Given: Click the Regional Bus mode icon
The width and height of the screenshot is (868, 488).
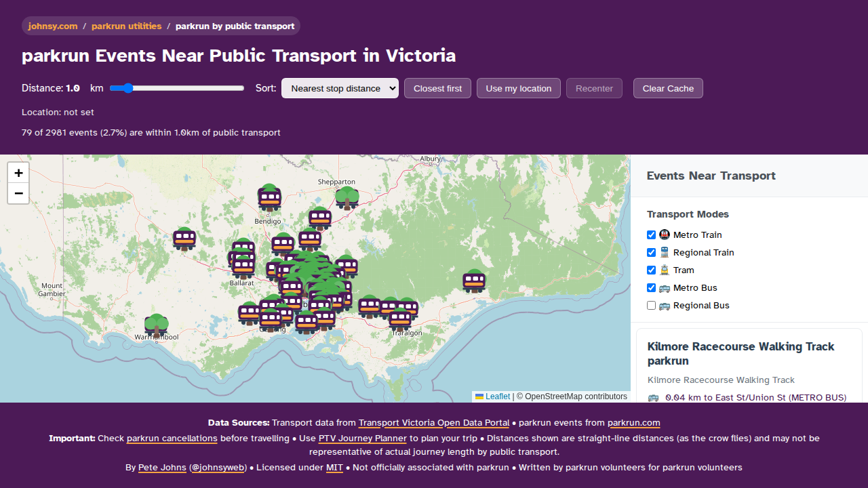Looking at the screenshot, I should 665,305.
